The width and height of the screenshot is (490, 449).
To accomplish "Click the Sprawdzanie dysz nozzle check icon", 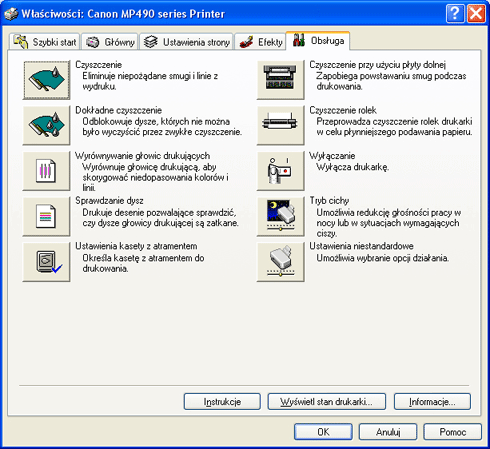I will click(46, 216).
